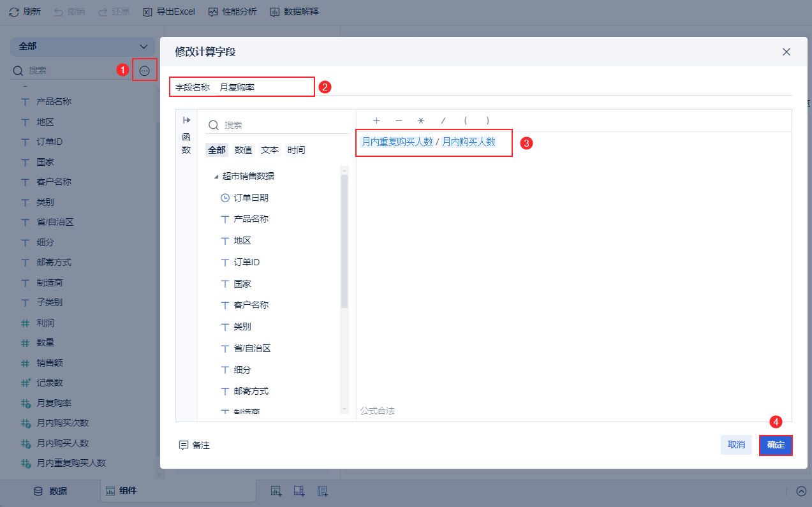Insert the plus operator symbol
812x507 pixels.
click(376, 121)
